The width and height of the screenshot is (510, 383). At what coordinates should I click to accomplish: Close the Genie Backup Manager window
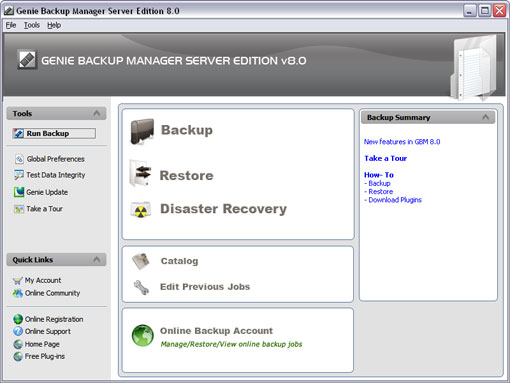(500, 11)
